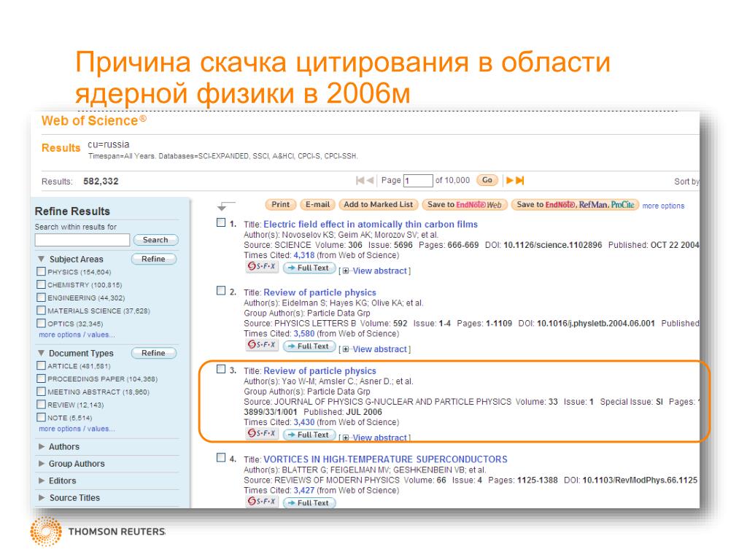This screenshot has height=560, width=747.
Task: Open Times Cited 3,580 link
Action: pos(304,334)
